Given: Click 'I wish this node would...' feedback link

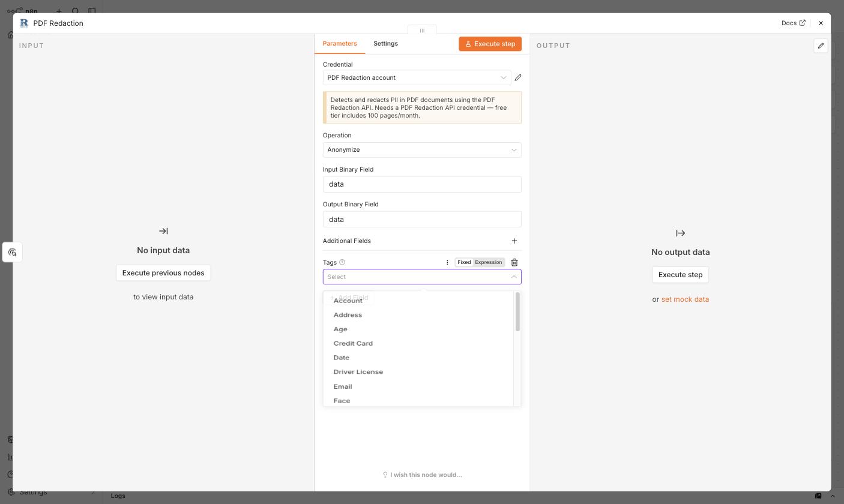Looking at the screenshot, I should click(x=423, y=475).
